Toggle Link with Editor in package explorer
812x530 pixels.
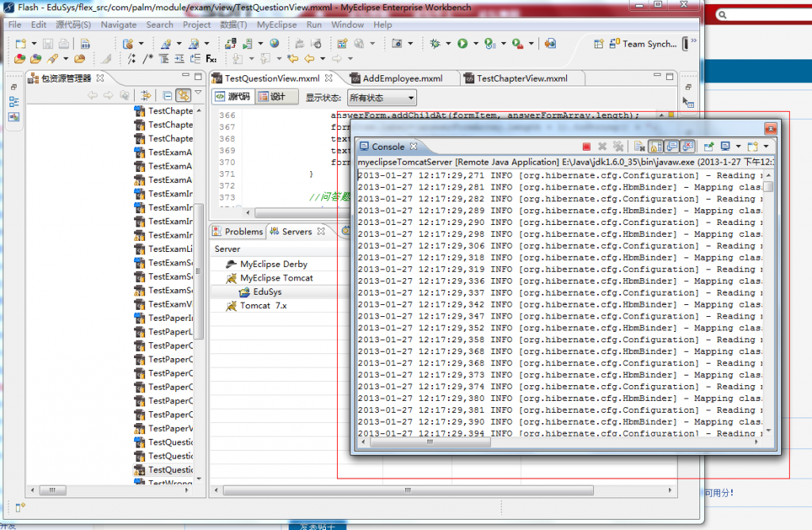click(x=183, y=95)
